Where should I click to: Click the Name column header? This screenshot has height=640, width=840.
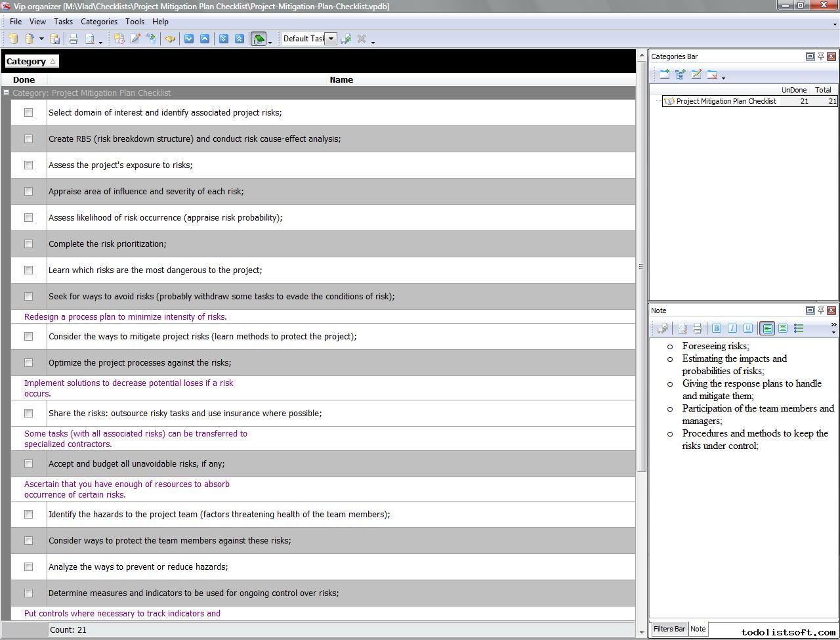[x=341, y=80]
